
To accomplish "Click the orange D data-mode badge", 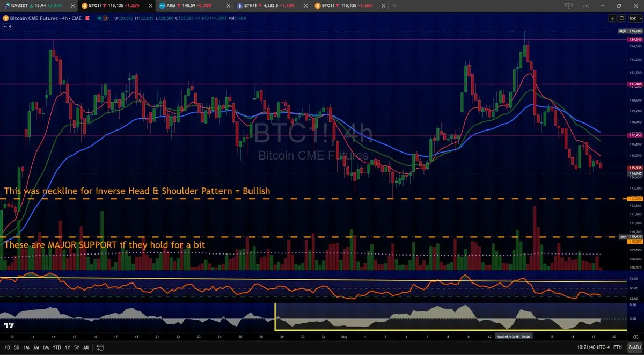I will pyautogui.click(x=107, y=18).
